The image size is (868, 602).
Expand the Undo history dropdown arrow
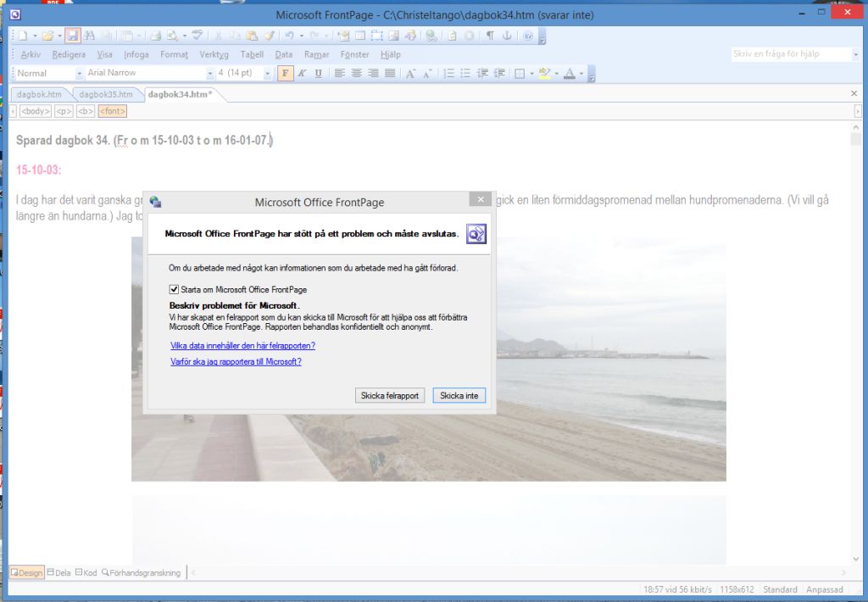301,36
